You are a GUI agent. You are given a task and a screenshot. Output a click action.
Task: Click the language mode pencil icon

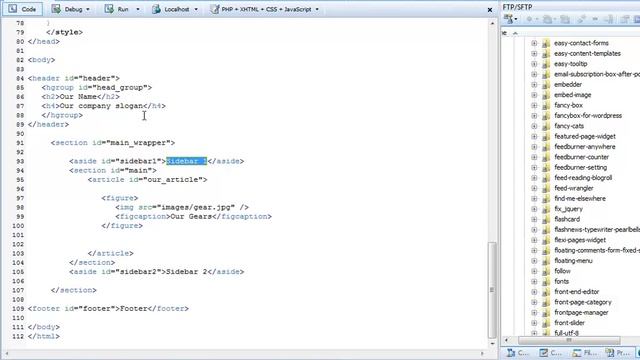click(x=215, y=9)
